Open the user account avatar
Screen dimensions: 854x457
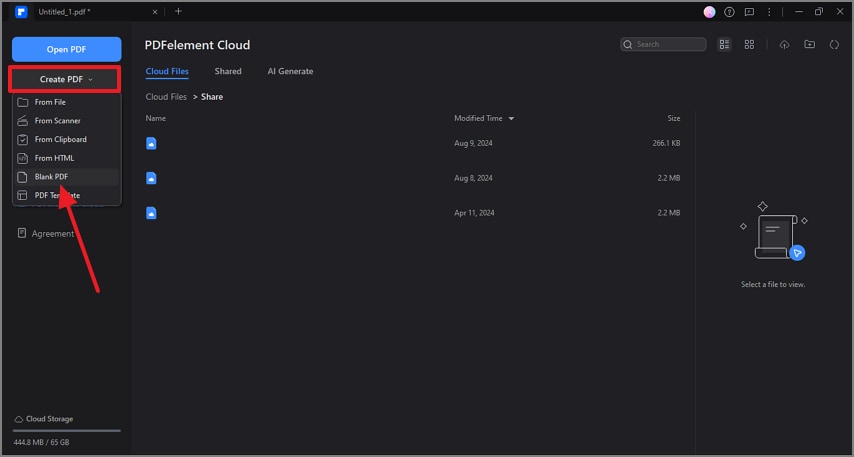709,11
